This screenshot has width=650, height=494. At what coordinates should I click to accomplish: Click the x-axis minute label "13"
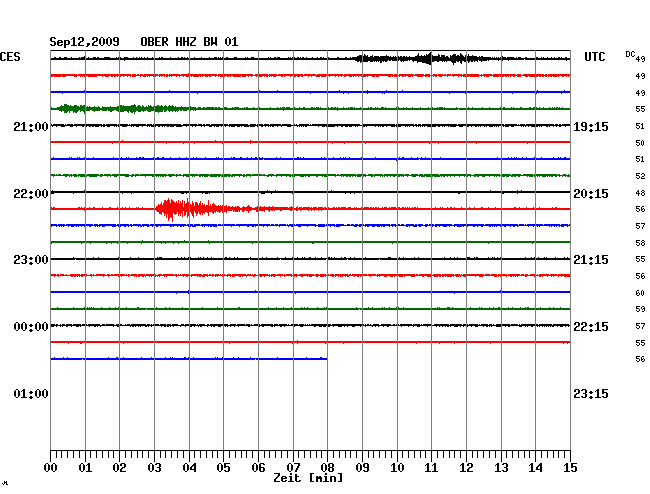[501, 468]
